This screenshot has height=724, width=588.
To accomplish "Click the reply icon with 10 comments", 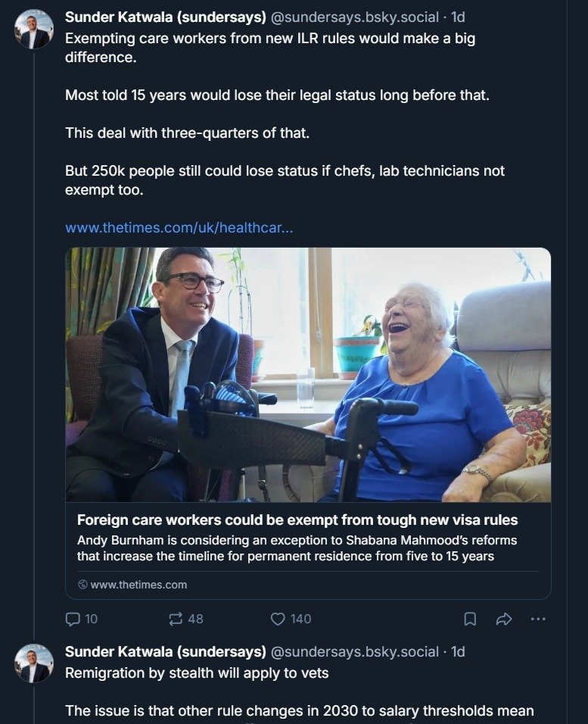I will pos(82,619).
